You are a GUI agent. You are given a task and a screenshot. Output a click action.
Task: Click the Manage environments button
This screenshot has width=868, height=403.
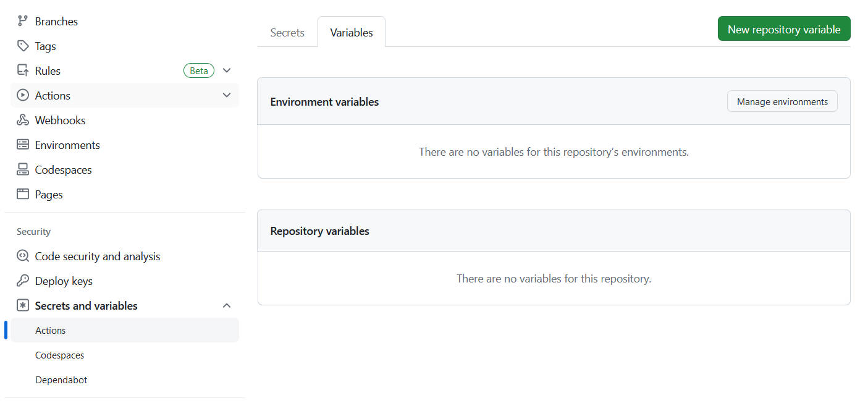782,102
